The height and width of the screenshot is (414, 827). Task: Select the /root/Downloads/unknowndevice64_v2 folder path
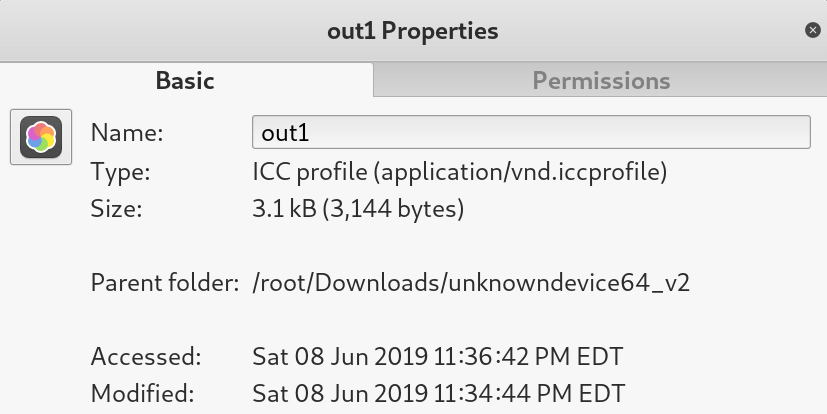[x=472, y=283]
